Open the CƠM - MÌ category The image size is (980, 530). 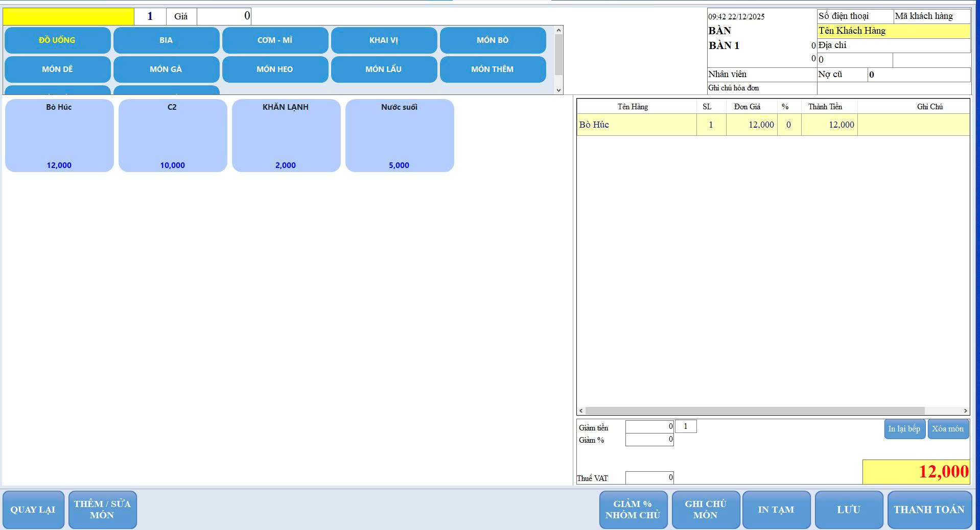coord(275,40)
